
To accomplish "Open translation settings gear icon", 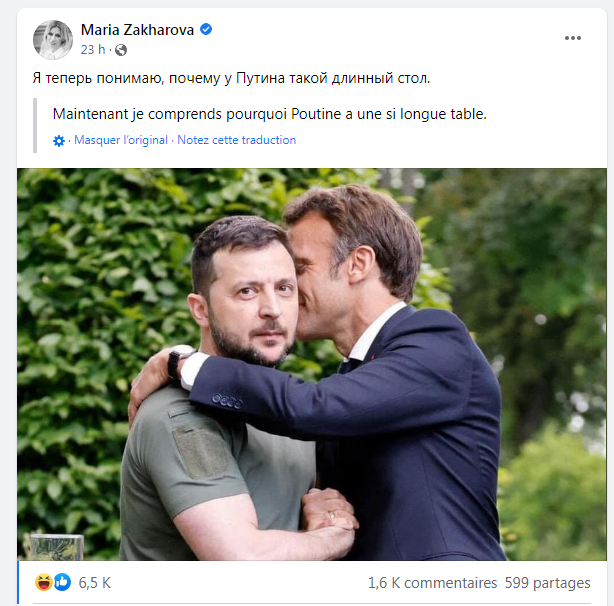I will pyautogui.click(x=59, y=141).
